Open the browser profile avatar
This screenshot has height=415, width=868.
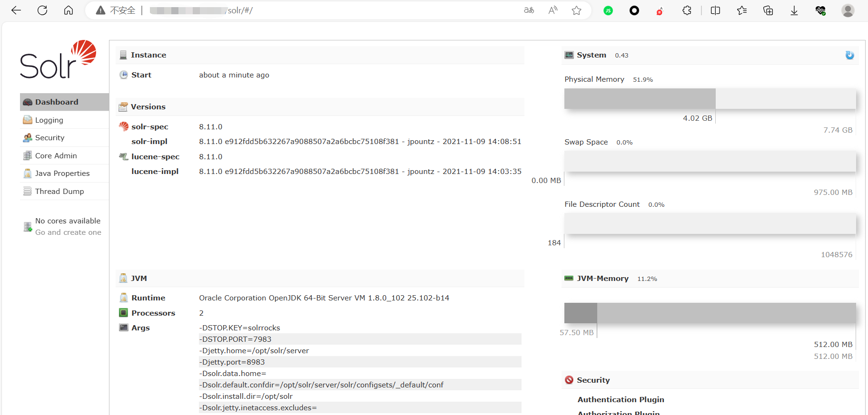(848, 10)
